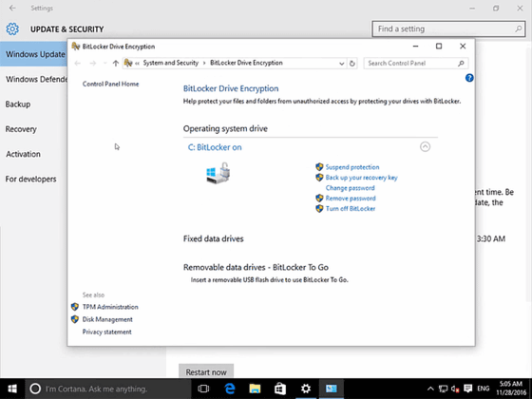Refresh the Control Panel address bar

pos(352,63)
